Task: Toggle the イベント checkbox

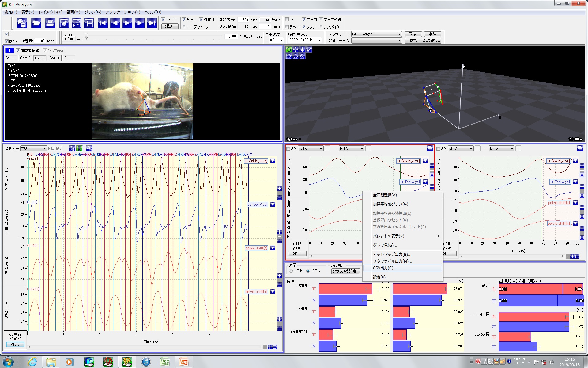Action: (x=163, y=20)
